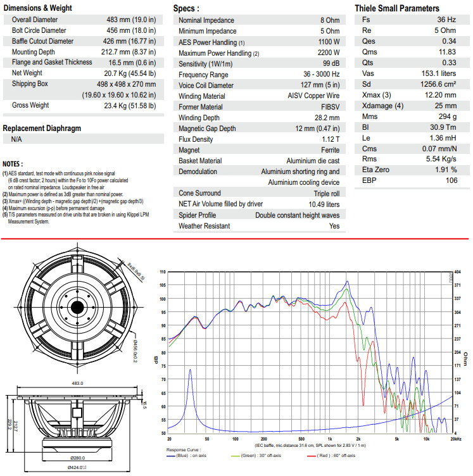Click the impedance resonance peak on chart

[190, 370]
